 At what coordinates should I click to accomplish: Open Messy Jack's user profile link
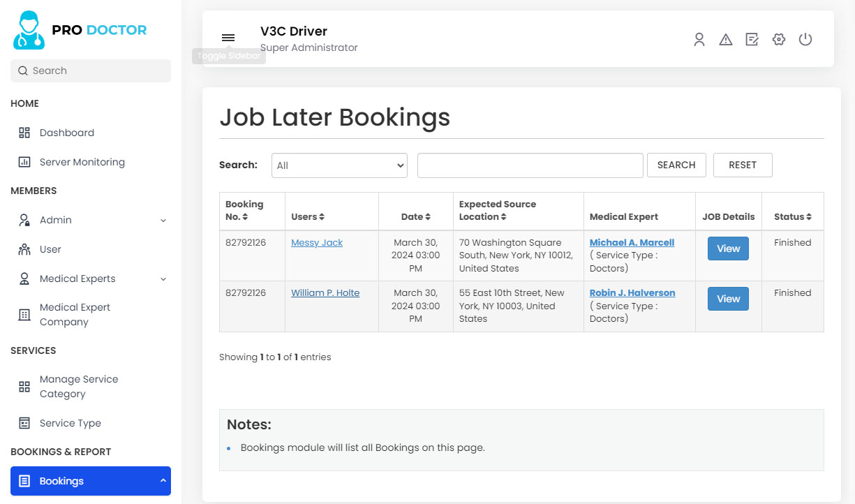point(316,242)
